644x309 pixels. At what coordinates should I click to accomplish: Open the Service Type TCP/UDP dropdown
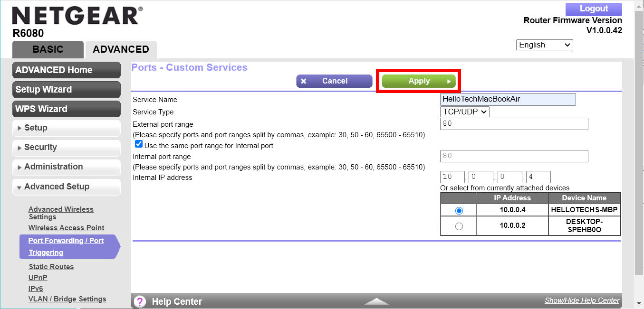click(465, 112)
